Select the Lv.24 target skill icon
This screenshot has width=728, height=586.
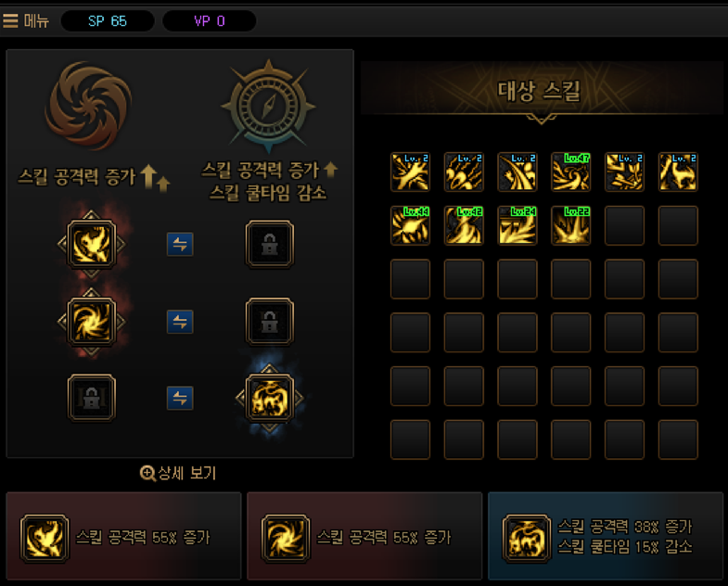tap(517, 225)
